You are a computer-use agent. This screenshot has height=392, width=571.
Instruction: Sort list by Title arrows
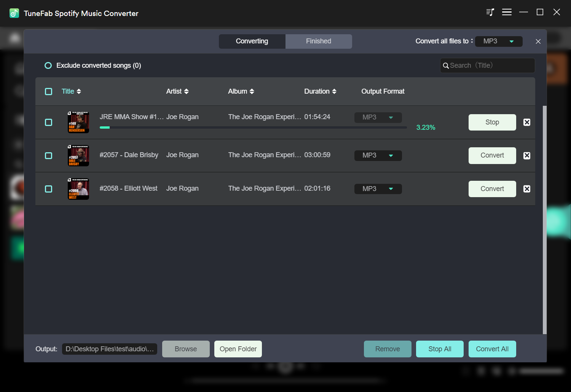[79, 91]
